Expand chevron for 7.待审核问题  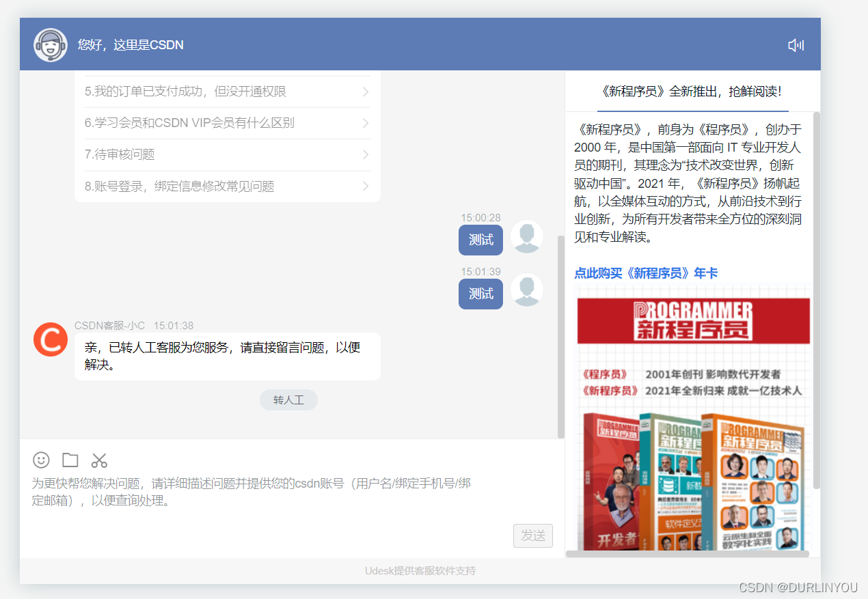(366, 154)
